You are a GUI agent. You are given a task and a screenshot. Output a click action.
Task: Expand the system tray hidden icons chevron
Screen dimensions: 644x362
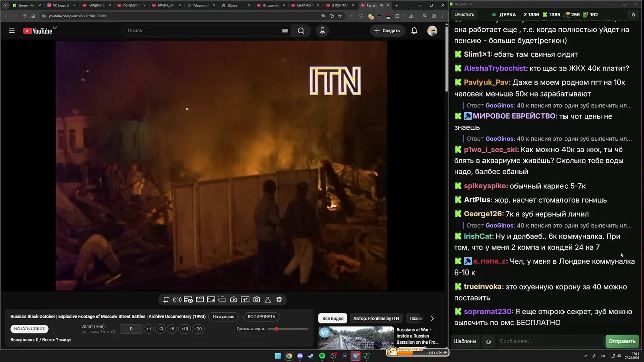pyautogui.click(x=586, y=356)
